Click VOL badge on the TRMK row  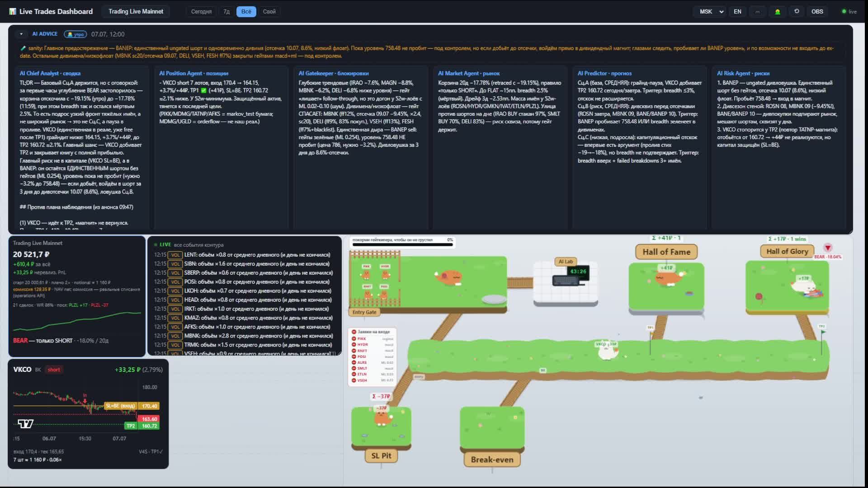175,345
